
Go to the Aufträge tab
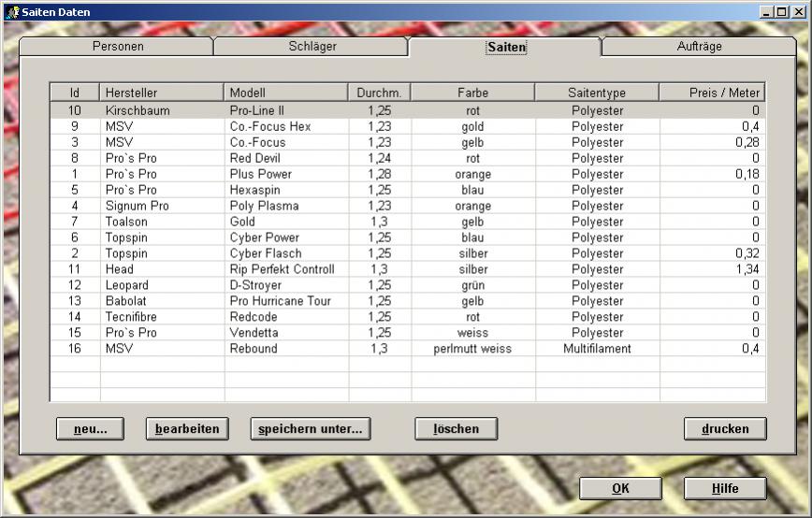pyautogui.click(x=699, y=47)
